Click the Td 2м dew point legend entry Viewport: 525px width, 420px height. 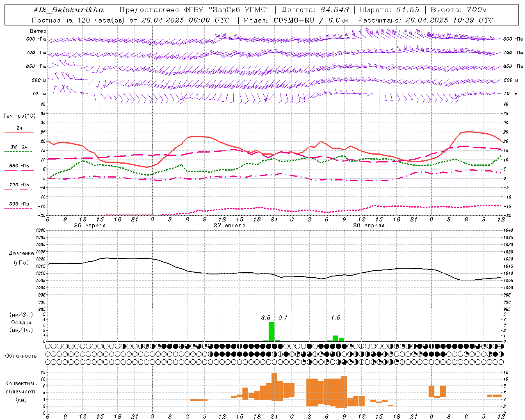click(x=19, y=146)
